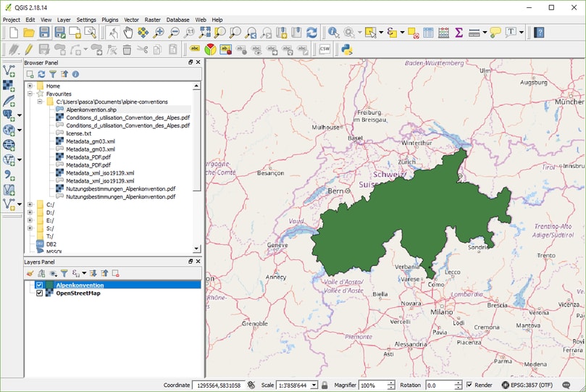Open the Scale dropdown arrow
Screen dimensions: 586x392
314,385
